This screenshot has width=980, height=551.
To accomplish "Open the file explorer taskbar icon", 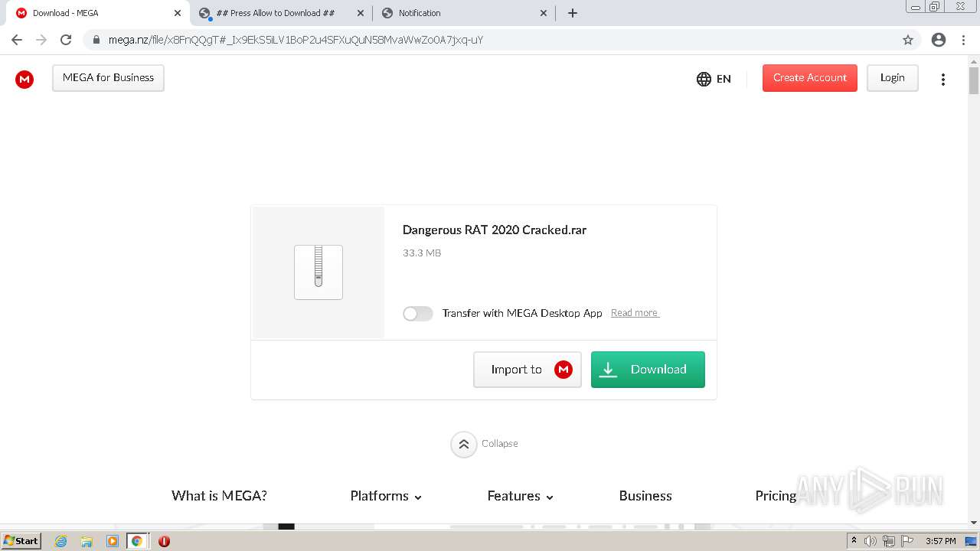I will [87, 541].
